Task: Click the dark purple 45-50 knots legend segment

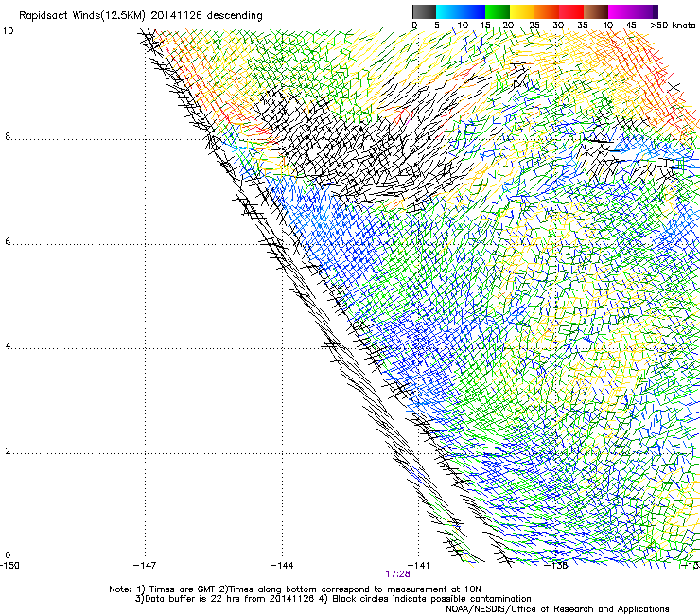Action: [x=645, y=11]
